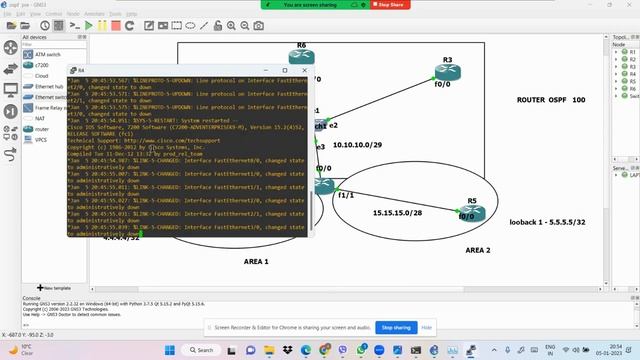
Task: Click the New project toolbar icon
Action: [x=11, y=26]
